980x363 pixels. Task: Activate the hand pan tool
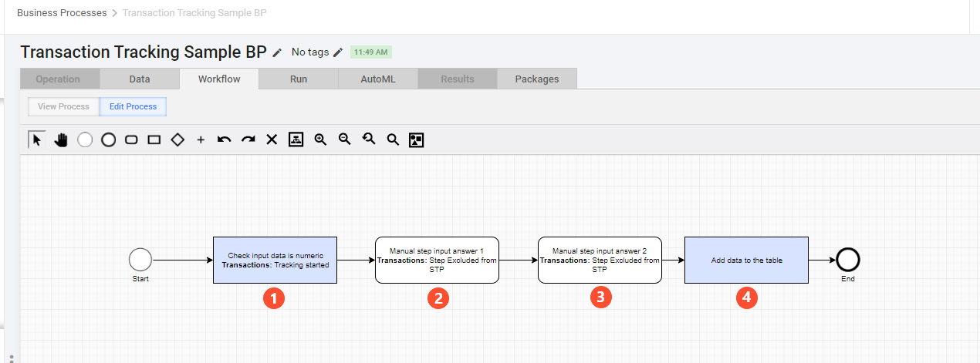click(x=61, y=139)
